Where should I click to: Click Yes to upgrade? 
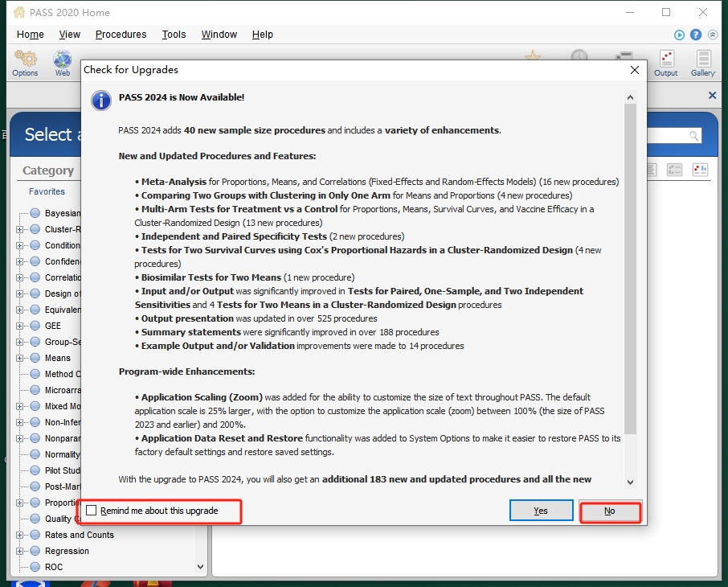click(x=541, y=511)
